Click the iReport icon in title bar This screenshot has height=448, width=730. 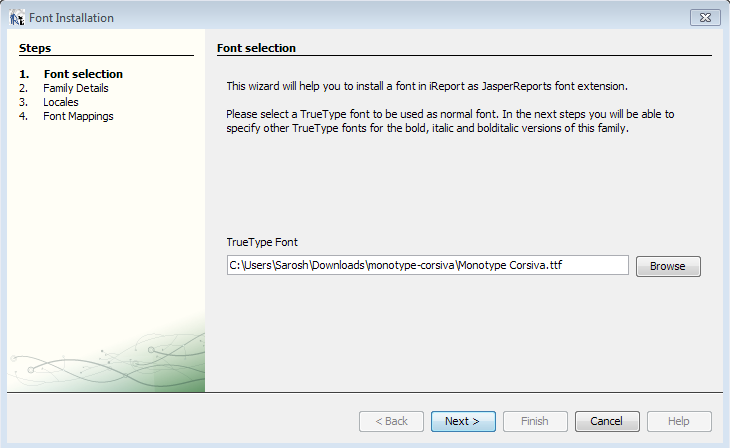(17, 18)
